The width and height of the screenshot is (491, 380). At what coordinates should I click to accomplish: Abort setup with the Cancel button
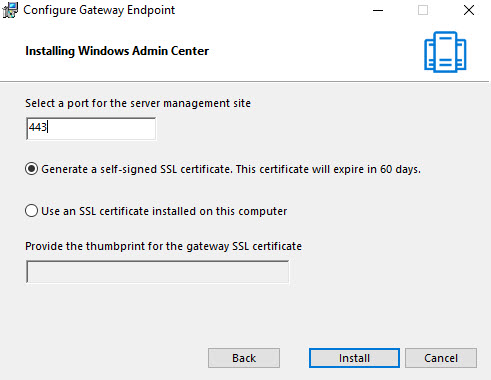441,358
